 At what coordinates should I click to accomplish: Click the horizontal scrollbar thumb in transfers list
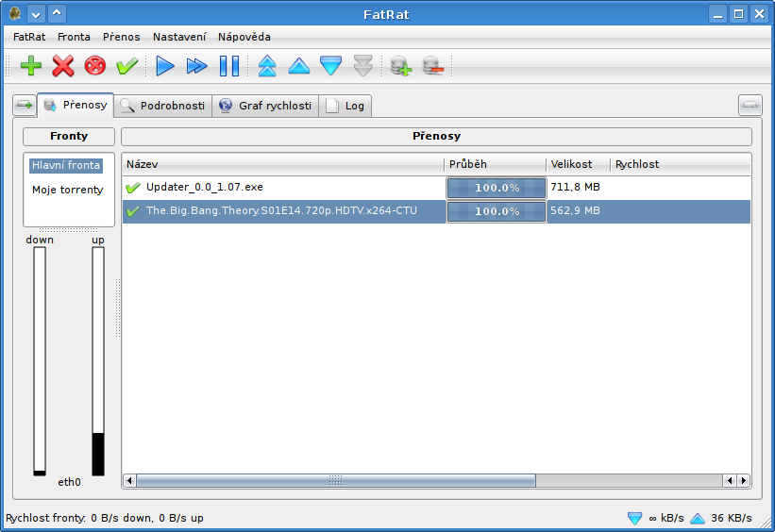[x=336, y=480]
